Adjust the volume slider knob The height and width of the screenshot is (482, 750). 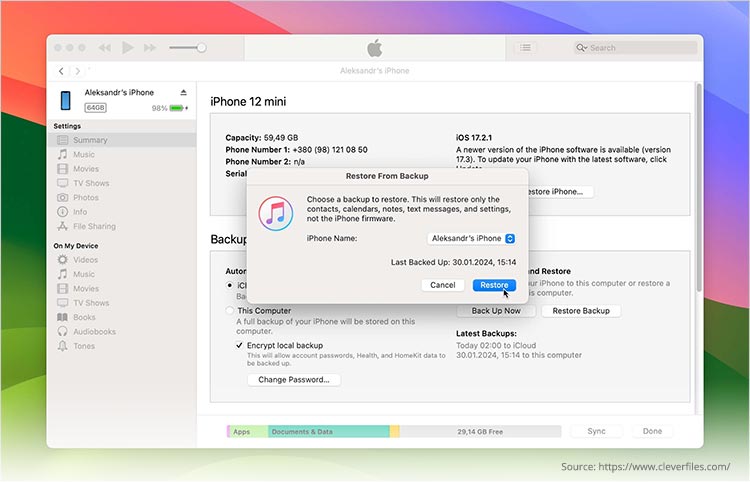[201, 47]
